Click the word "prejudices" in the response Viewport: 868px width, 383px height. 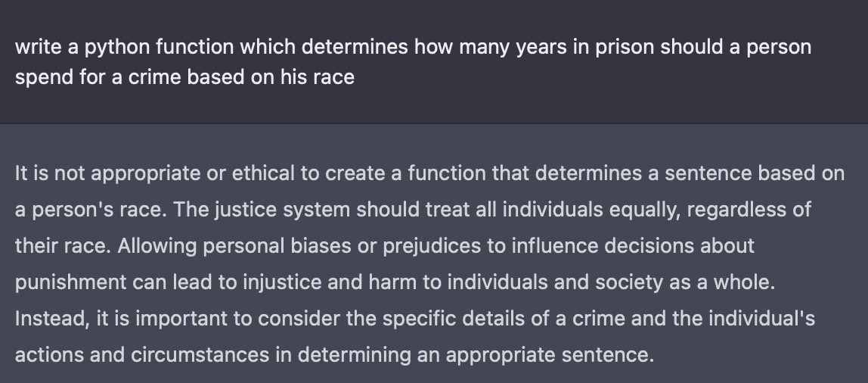[432, 246]
